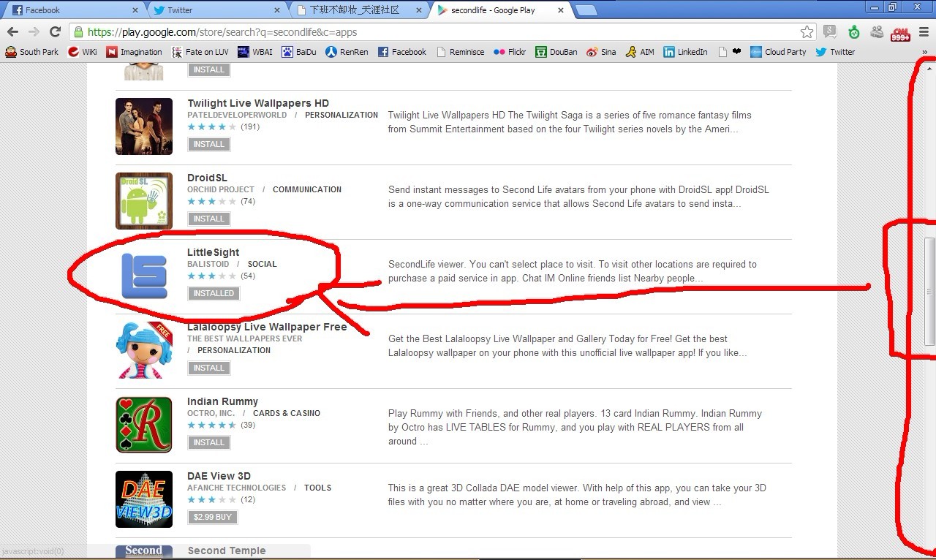The image size is (936, 560).
Task: Install the DroidSL app
Action: (x=209, y=219)
